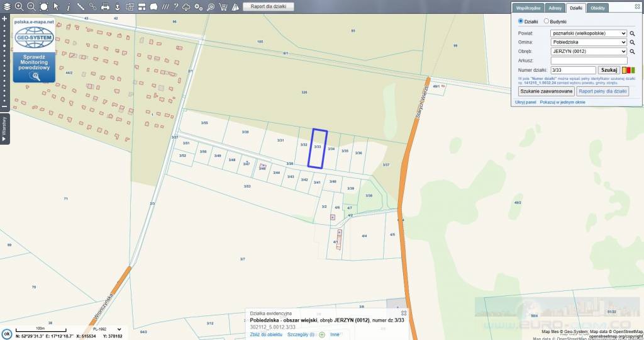Activate the object information 'i' tool
Image resolution: width=644 pixels, height=340 pixels.
click(x=69, y=6)
